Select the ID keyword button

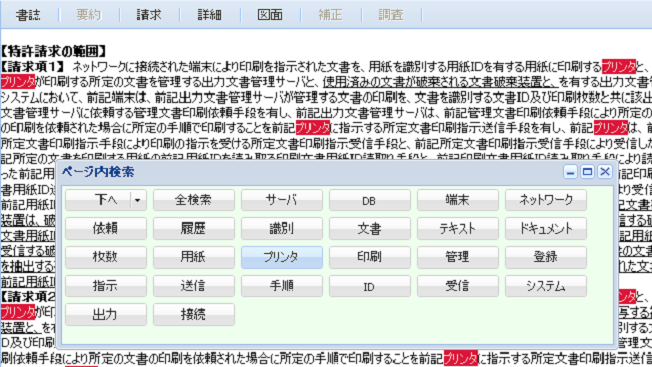[370, 286]
